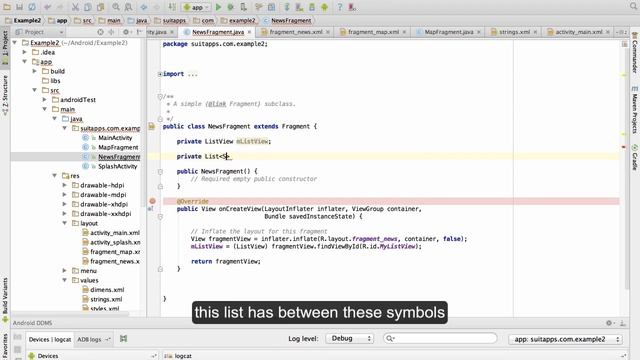Image resolution: width=640 pixels, height=360 pixels.
Task: Close the NewsFragment.java tab
Action: 249,32
